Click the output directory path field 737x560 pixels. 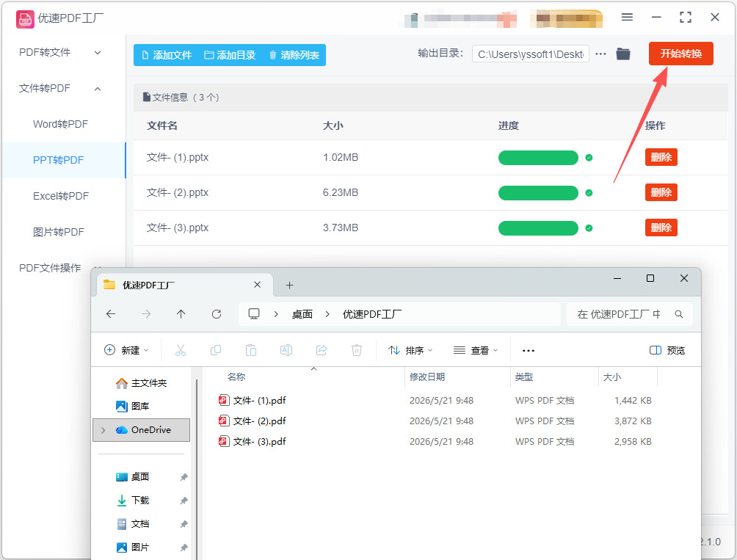tap(530, 54)
